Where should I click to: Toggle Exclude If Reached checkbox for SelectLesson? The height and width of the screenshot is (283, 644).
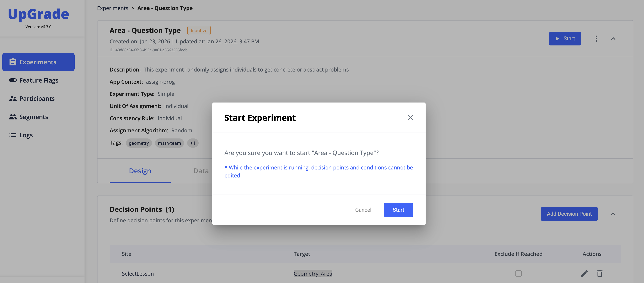[518, 273]
